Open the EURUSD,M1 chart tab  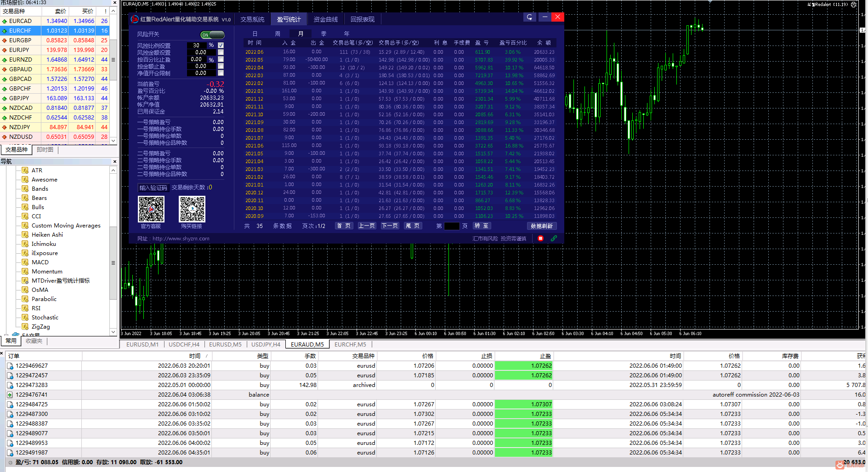pyautogui.click(x=142, y=344)
